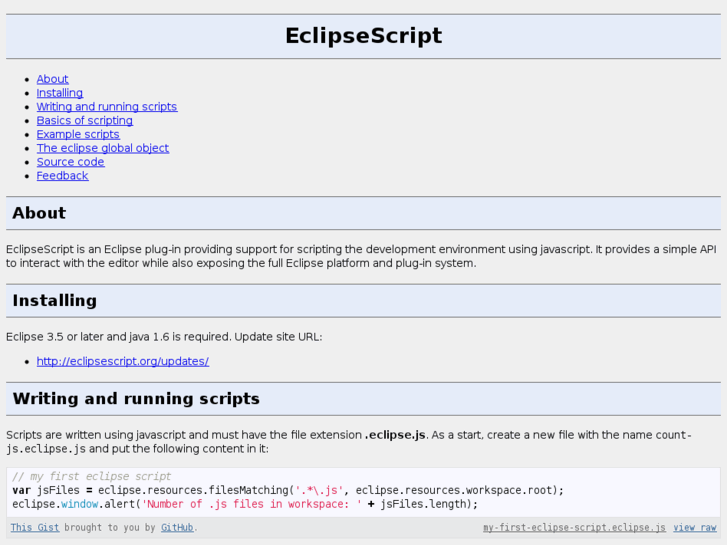Click the bold '.eclipse.js' extension text
This screenshot has height=545, width=727.
395,435
